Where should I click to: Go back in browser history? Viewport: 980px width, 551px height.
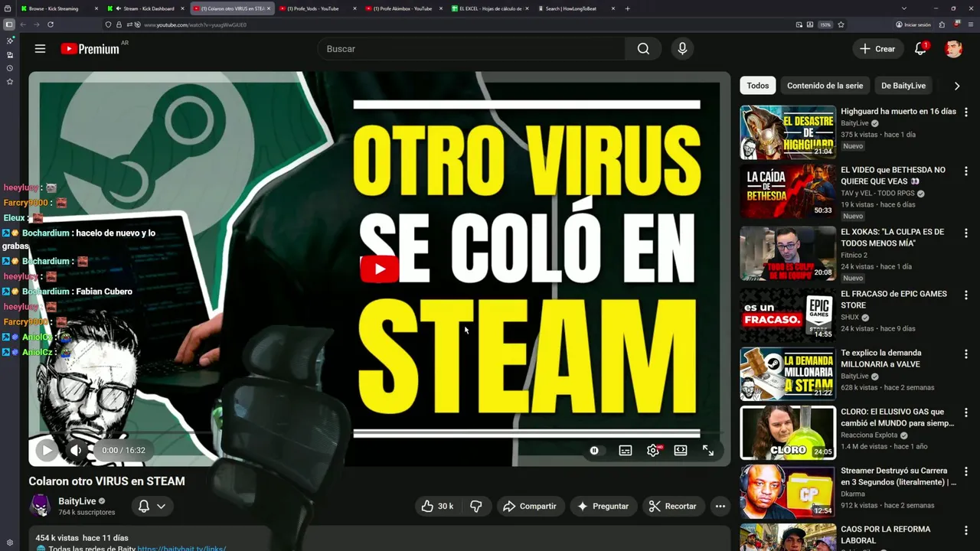tap(23, 24)
